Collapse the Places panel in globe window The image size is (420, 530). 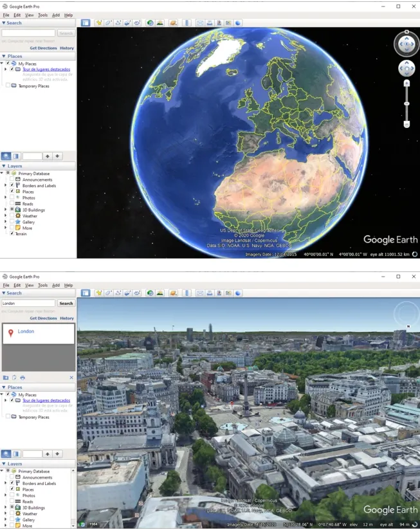coord(4,56)
